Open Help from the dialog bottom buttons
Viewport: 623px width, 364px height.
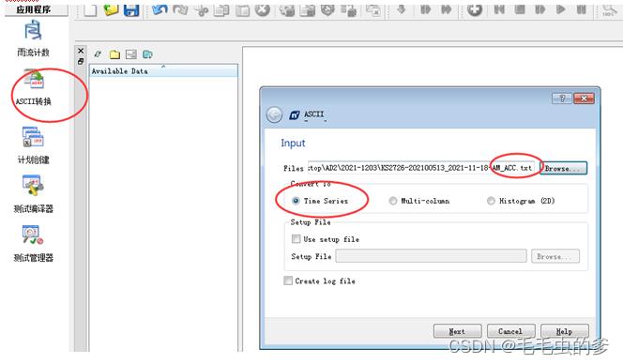(564, 331)
